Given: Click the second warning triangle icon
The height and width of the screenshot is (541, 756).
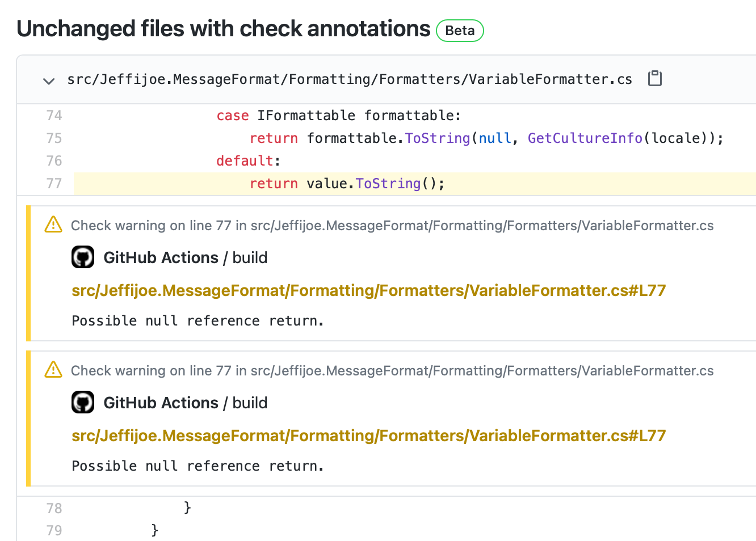Looking at the screenshot, I should (x=53, y=370).
